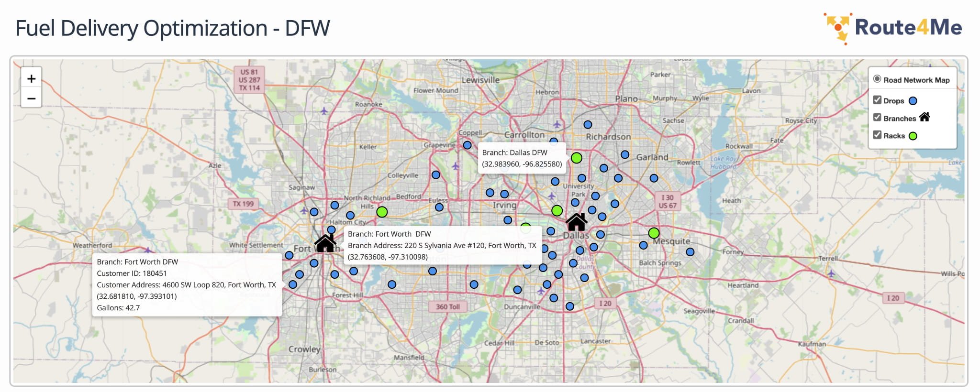Screen dimensions: 980x392
Task: Select the Road Network Map radio button
Action: click(x=877, y=79)
